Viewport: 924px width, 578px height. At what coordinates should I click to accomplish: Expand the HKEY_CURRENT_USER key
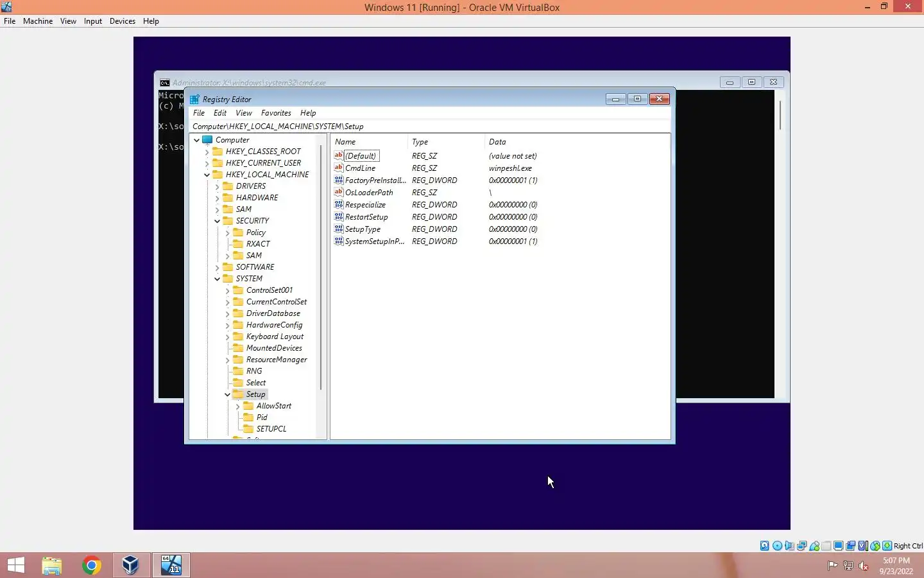coord(207,163)
